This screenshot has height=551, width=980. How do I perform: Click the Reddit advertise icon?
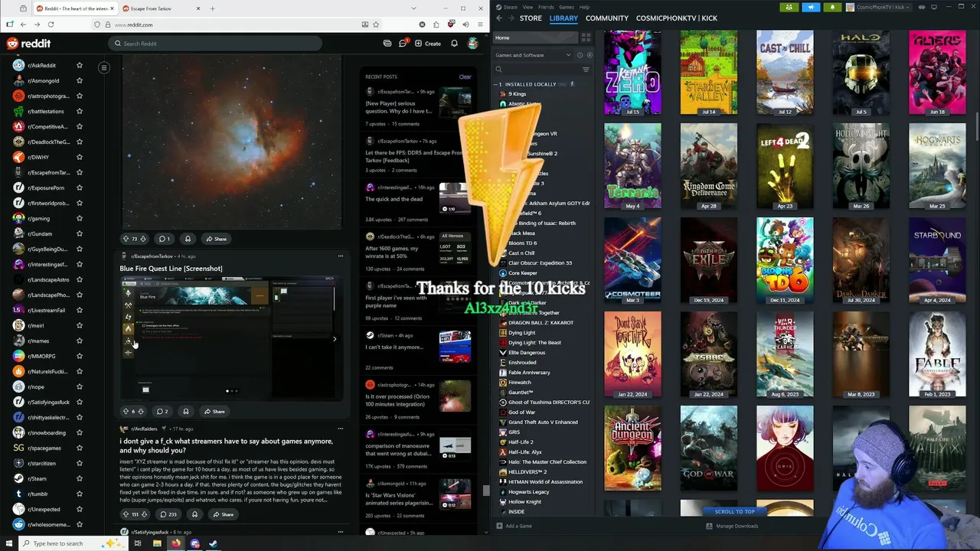point(387,44)
